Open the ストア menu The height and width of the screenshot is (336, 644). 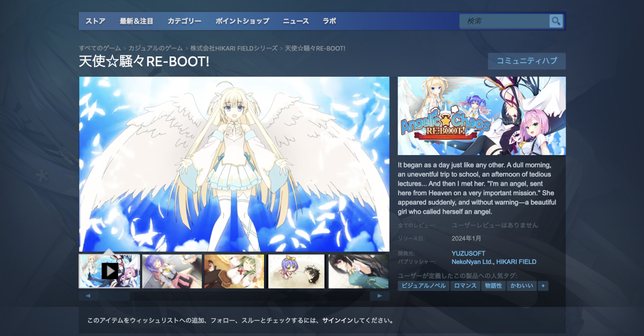pyautogui.click(x=95, y=21)
